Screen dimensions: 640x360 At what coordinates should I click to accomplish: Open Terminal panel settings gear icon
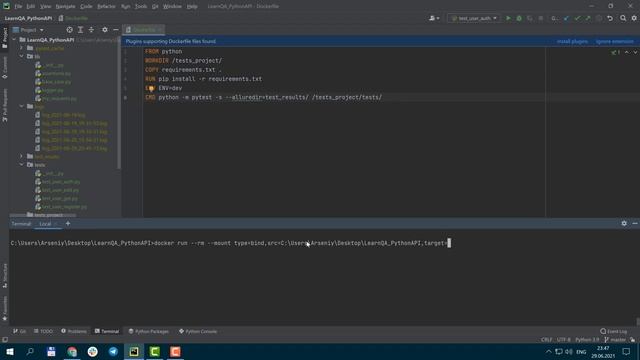pyautogui.click(x=624, y=223)
